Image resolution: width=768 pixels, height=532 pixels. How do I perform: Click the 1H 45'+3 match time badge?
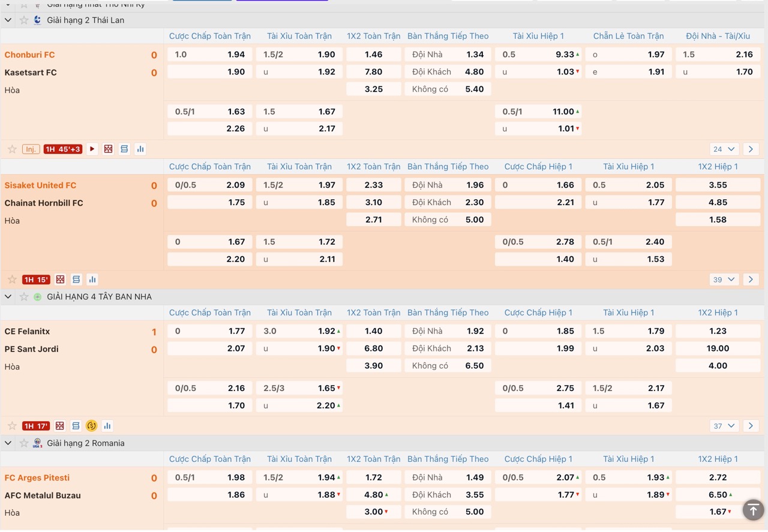[62, 149]
